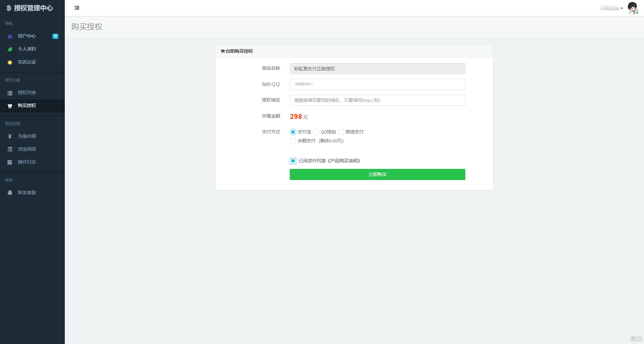Click the 立即购买 button
Viewport: 644px width, 344px height.
tap(377, 174)
